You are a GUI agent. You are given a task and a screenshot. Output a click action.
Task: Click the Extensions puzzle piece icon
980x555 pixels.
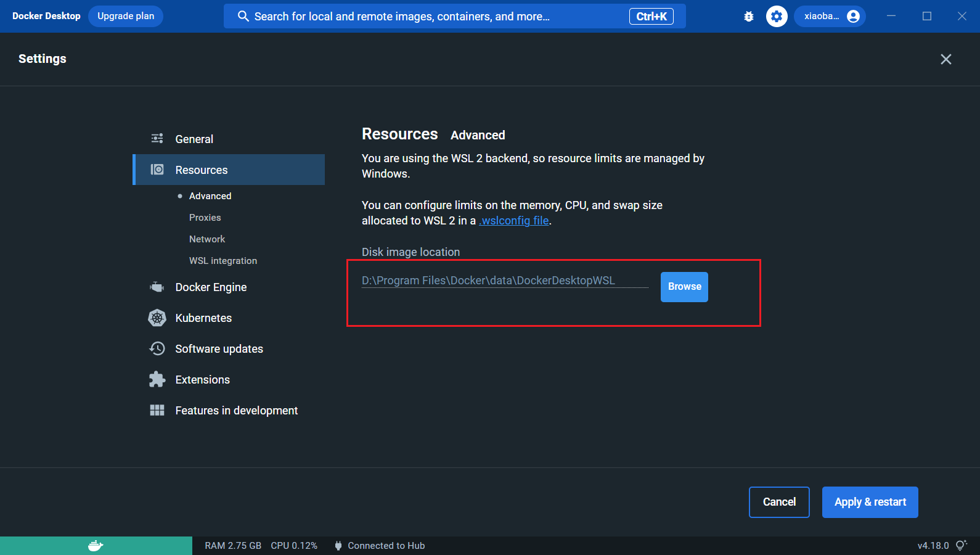click(157, 379)
